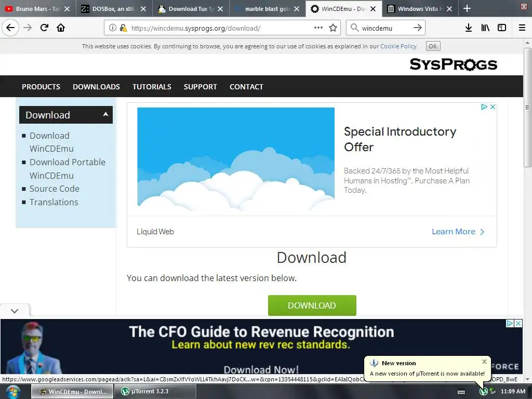Close the Download Tux tab
Image resolution: width=532 pixels, height=399 pixels.
coord(220,9)
